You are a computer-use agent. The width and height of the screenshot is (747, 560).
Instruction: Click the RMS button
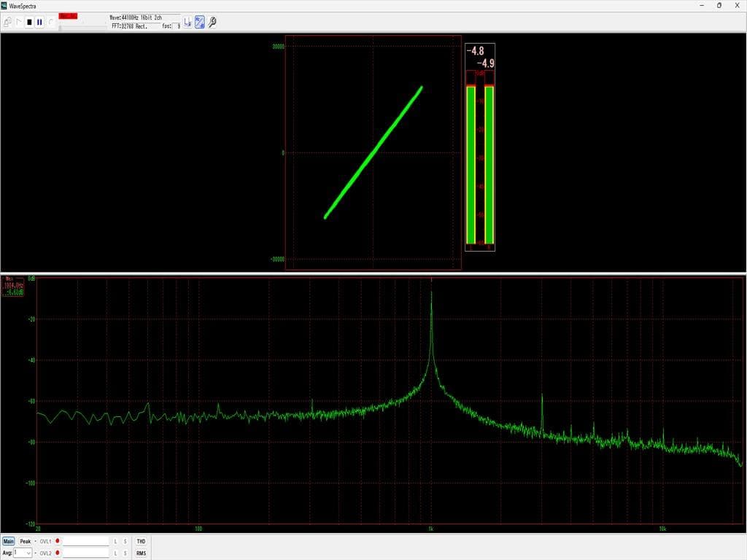pos(141,553)
